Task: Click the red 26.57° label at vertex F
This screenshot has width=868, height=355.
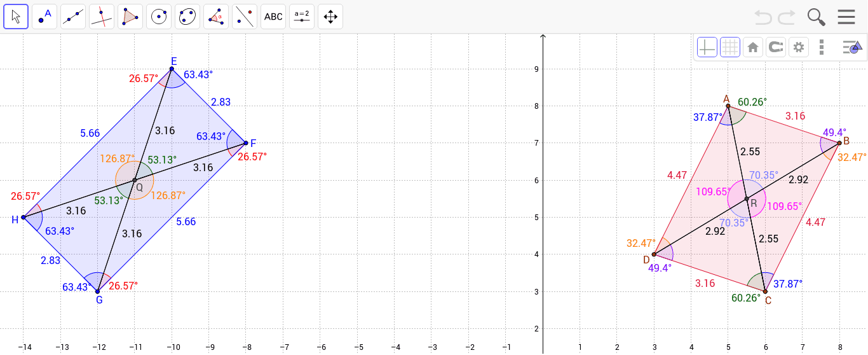Action: (252, 156)
